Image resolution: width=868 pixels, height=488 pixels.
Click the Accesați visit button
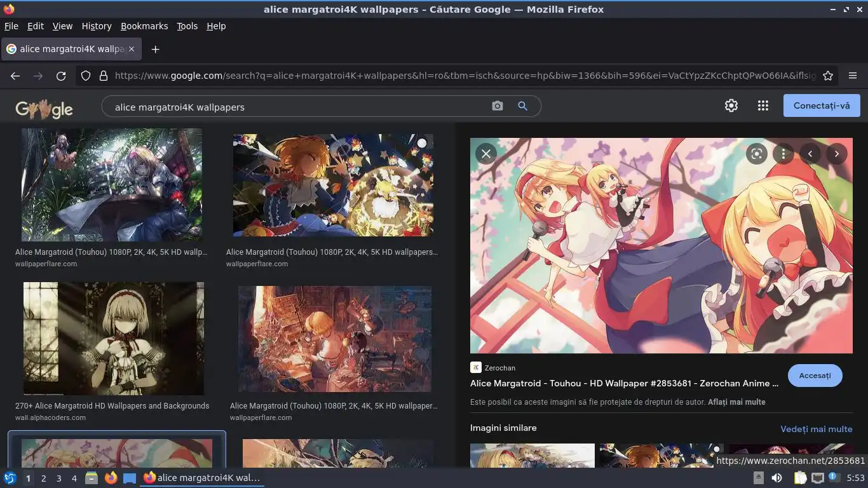pyautogui.click(x=815, y=376)
